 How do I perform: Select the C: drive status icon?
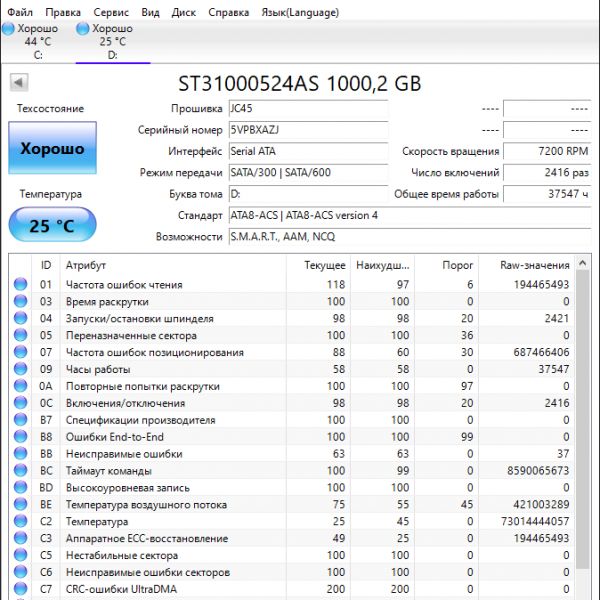pos(9,29)
